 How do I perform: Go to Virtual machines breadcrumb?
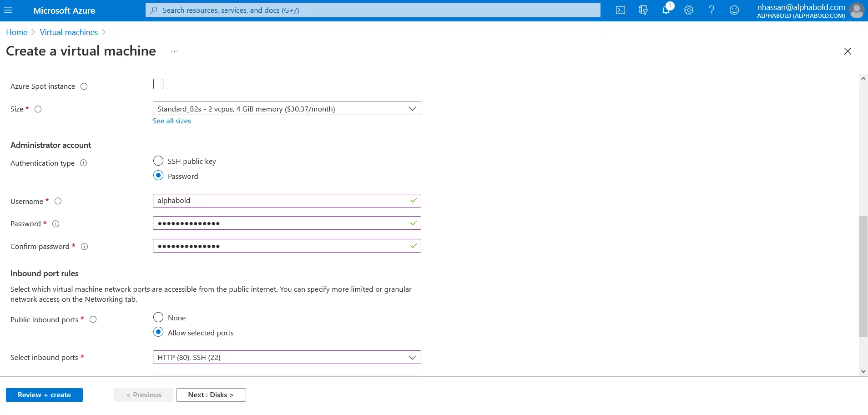[x=69, y=32]
